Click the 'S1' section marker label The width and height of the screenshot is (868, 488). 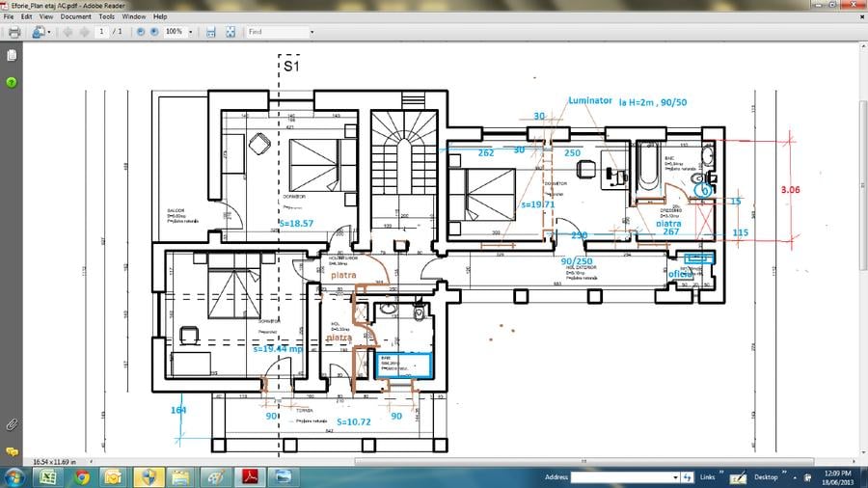[291, 67]
